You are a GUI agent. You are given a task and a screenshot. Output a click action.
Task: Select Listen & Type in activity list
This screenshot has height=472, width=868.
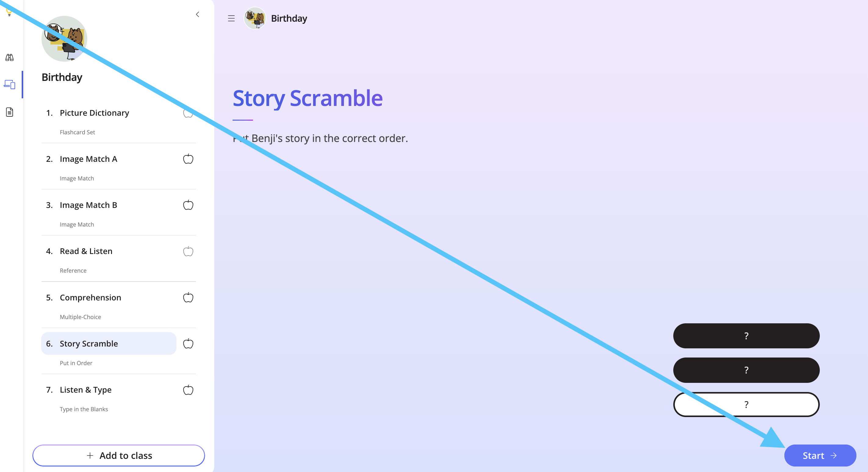click(x=85, y=390)
